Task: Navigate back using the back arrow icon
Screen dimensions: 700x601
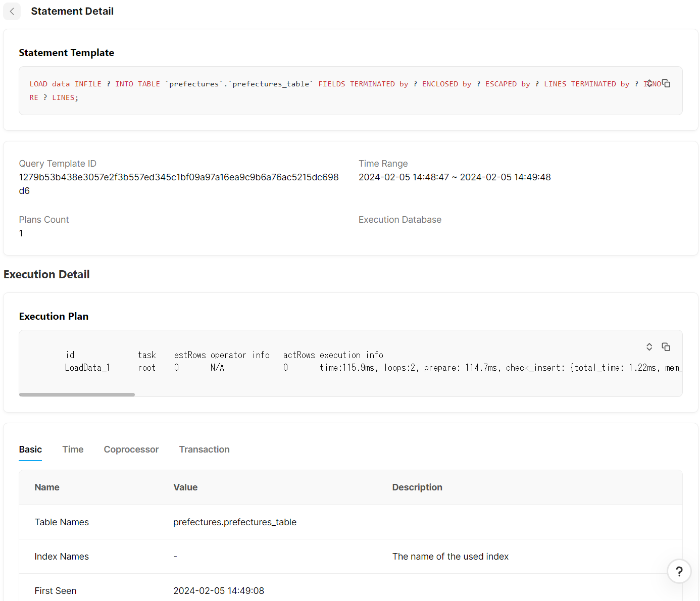Action: point(12,11)
